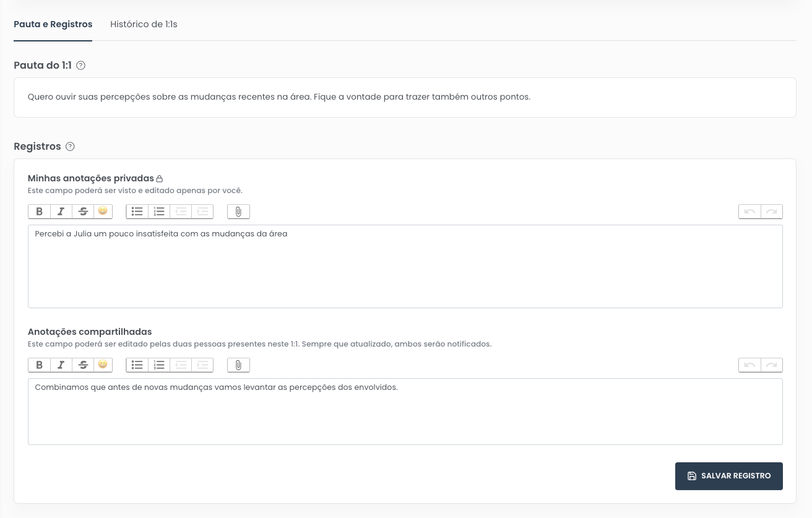Click inside the shared notes text area
Image resolution: width=812 pixels, height=518 pixels.
(405, 412)
